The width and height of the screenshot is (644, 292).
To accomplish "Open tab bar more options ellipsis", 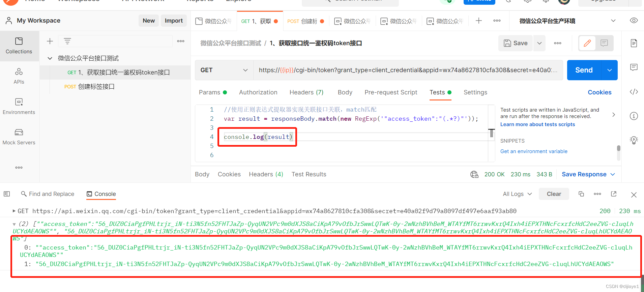I will [x=497, y=21].
